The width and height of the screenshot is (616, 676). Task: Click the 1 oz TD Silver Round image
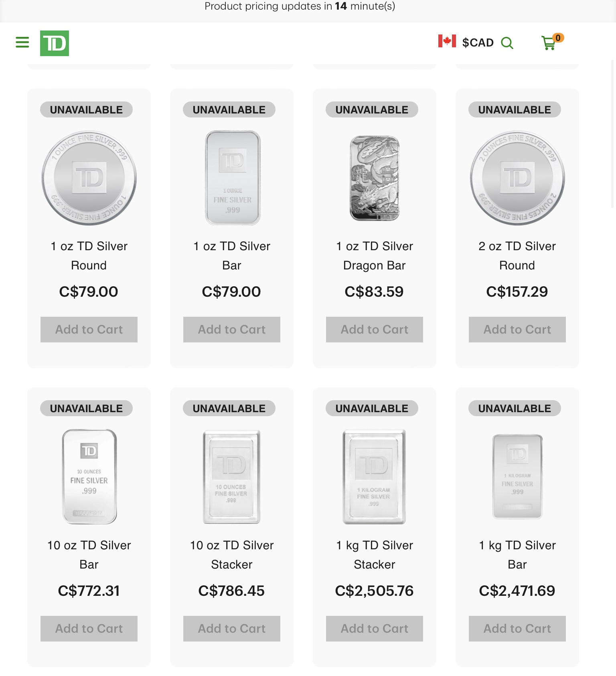[89, 178]
